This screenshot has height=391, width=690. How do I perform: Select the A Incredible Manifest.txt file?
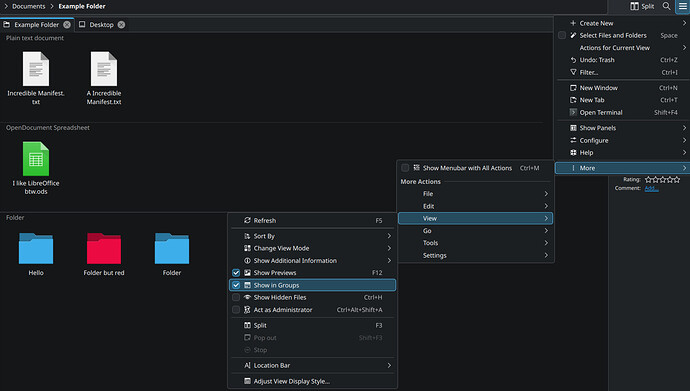(104, 78)
